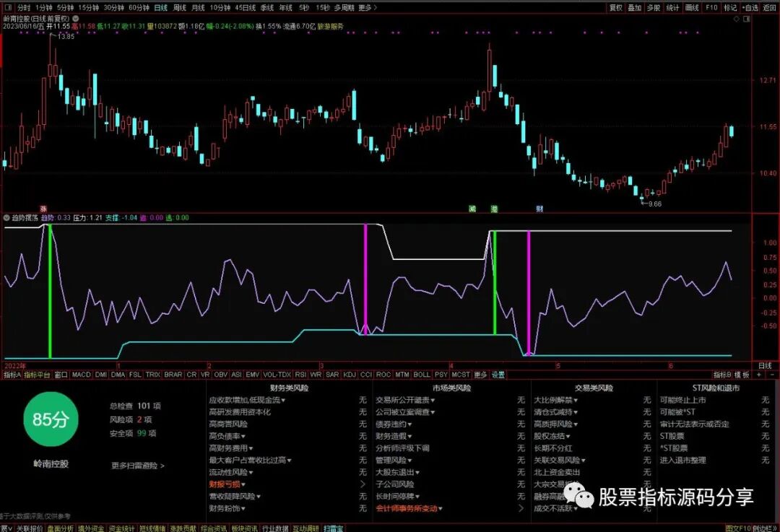Image resolution: width=780 pixels, height=532 pixels.
Task: Select the BOLL indicator
Action: (x=422, y=375)
